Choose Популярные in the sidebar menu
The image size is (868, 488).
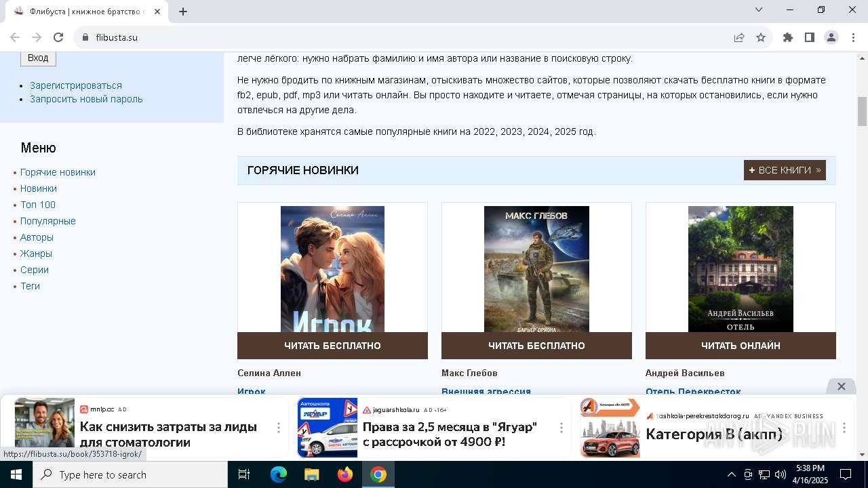click(48, 221)
